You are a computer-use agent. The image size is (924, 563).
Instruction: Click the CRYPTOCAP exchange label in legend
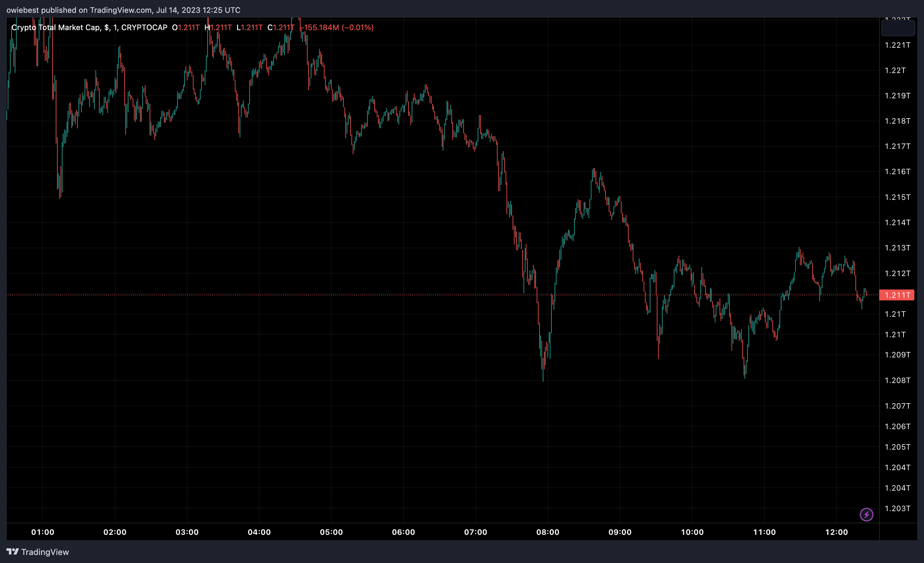[144, 27]
